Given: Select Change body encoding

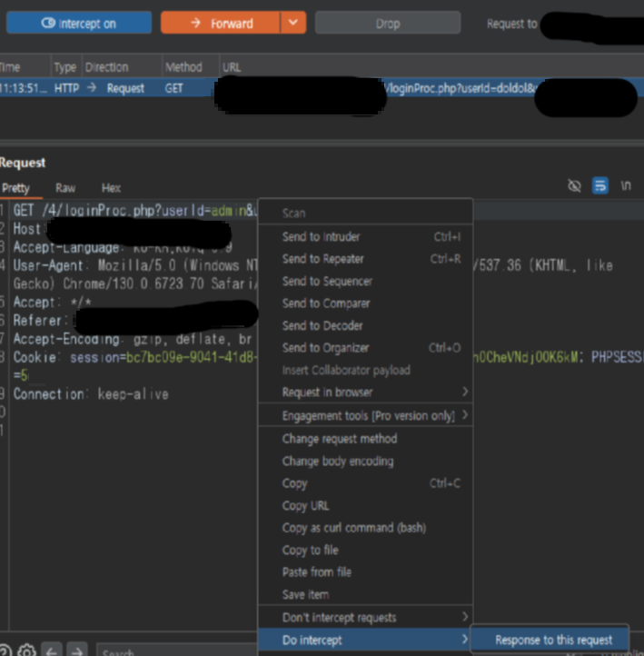Looking at the screenshot, I should 365,461.
